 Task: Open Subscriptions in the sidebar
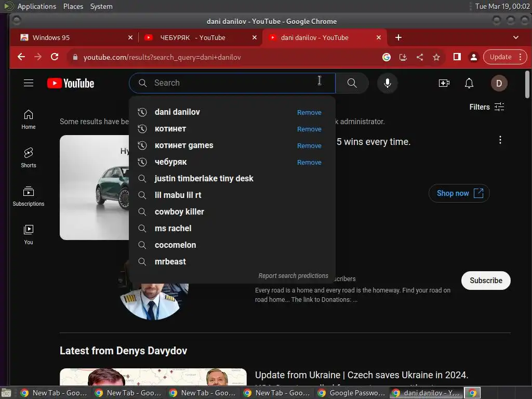point(29,196)
